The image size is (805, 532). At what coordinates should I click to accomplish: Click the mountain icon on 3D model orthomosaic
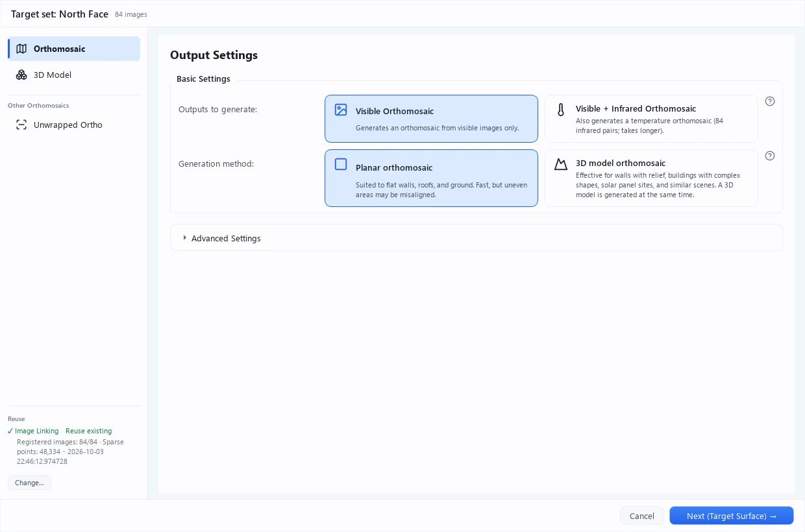pyautogui.click(x=561, y=165)
